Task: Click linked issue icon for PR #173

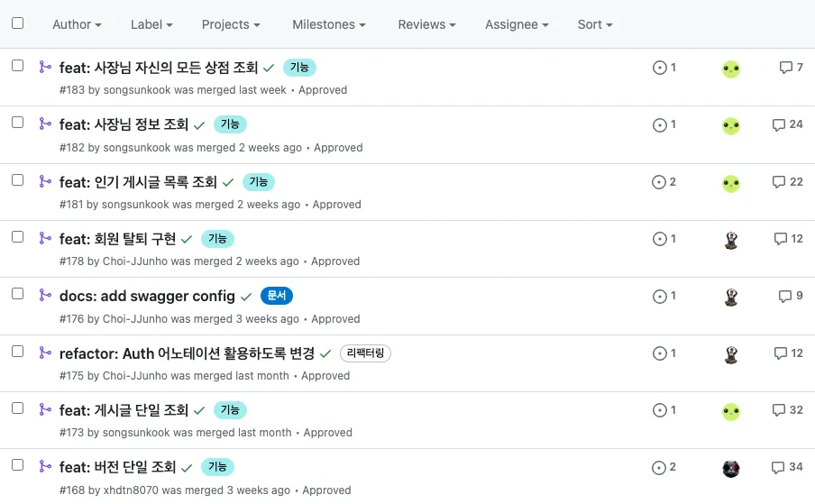Action: tap(659, 411)
